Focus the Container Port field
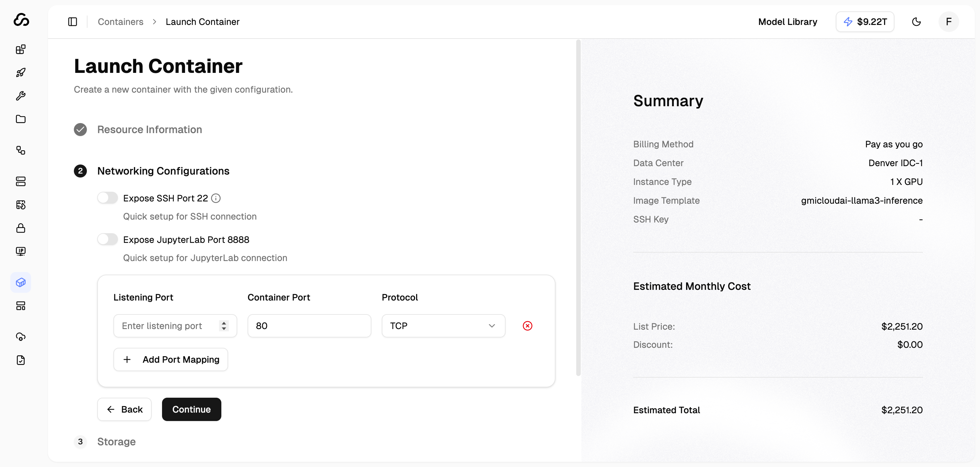 pyautogui.click(x=309, y=326)
